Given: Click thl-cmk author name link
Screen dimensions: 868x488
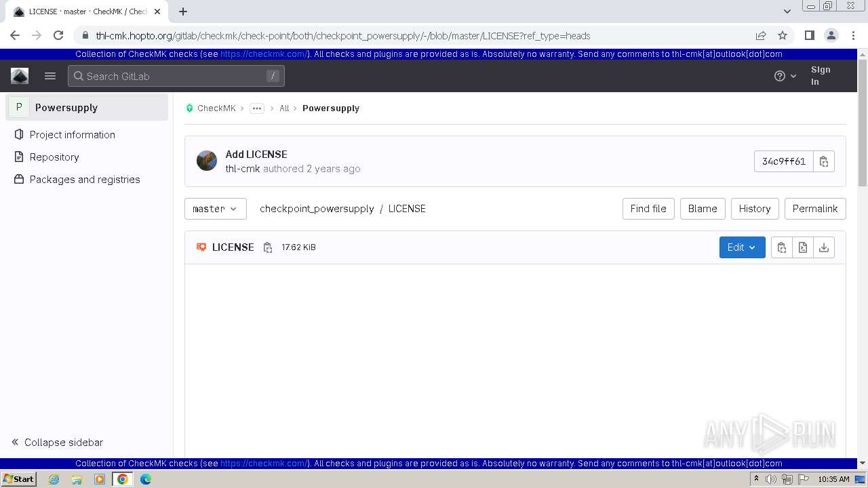Looking at the screenshot, I should coord(243,169).
